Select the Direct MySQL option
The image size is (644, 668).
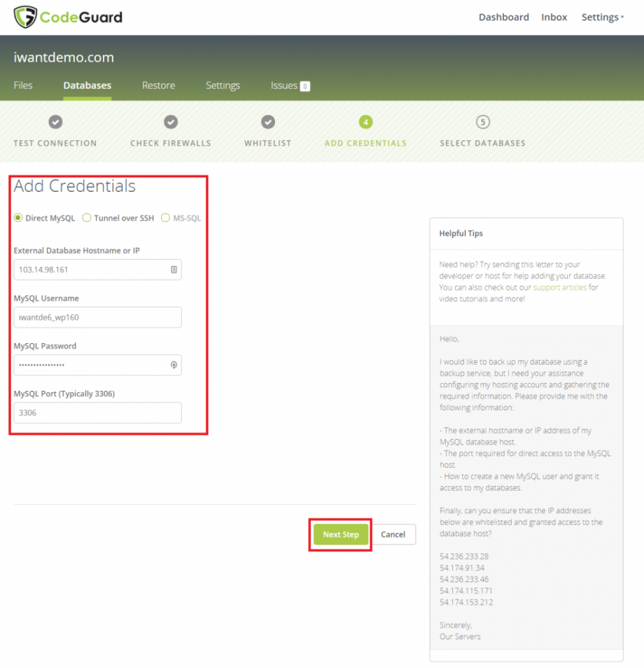pos(17,218)
